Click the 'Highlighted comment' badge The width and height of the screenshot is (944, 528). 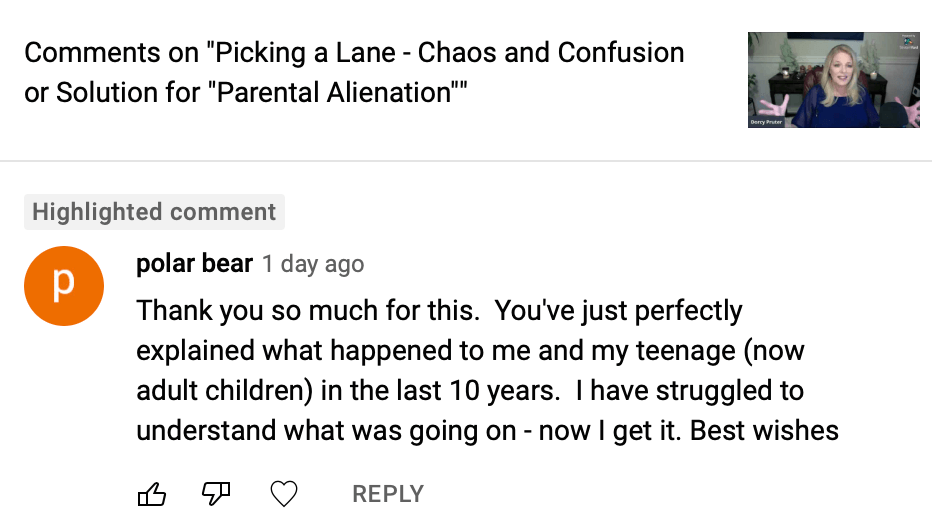(154, 212)
